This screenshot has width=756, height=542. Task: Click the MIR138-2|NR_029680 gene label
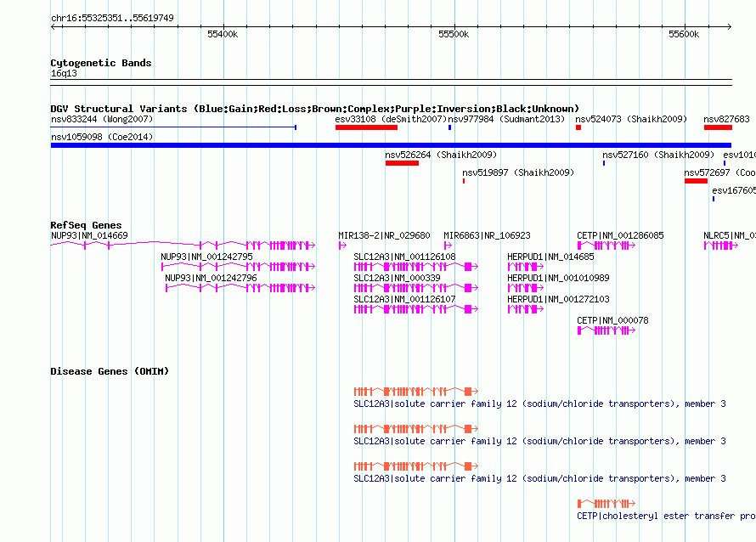[x=384, y=235]
